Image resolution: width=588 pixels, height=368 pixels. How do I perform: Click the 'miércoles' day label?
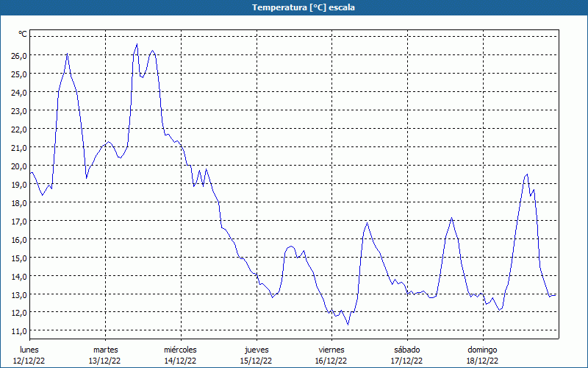[x=180, y=350]
